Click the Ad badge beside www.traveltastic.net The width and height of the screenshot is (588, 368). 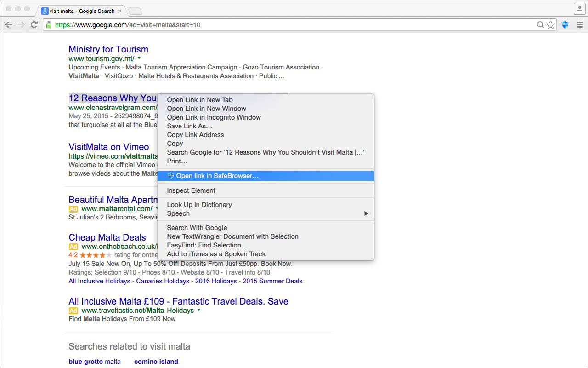[x=73, y=310]
